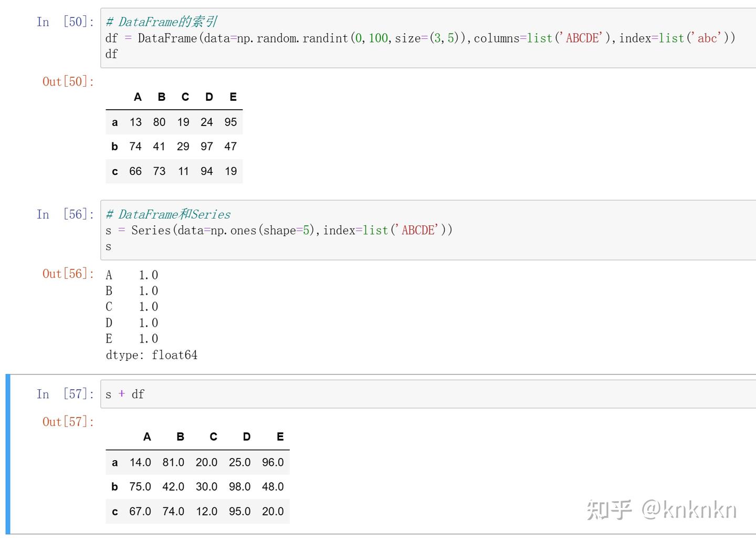756x540 pixels.
Task: Click the 'dtype: float64' output line
Action: (151, 355)
